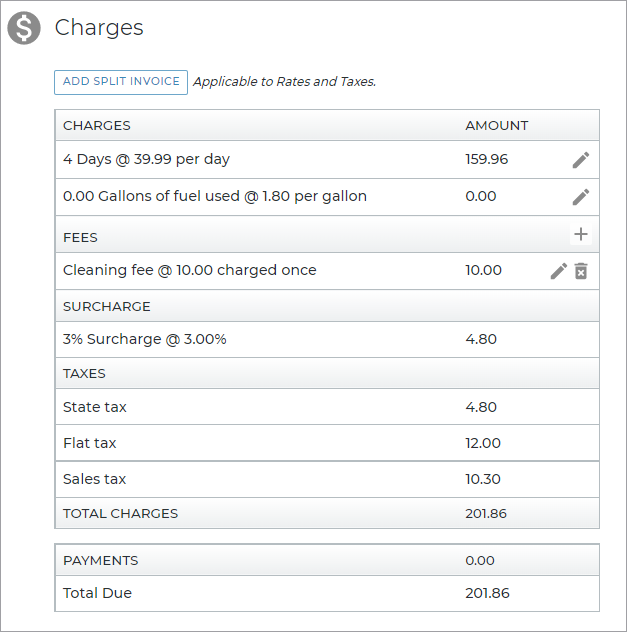Select the CHARGES column header
Viewport: 627px width, 632px height.
click(97, 126)
